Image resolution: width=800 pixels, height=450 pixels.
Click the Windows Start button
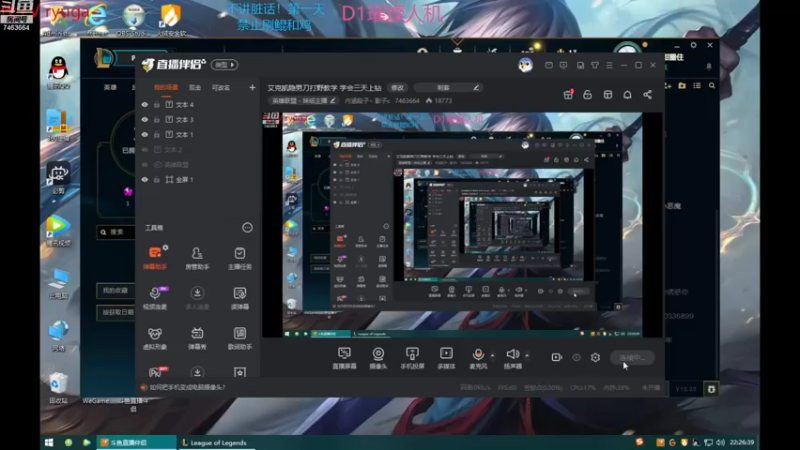point(49,442)
